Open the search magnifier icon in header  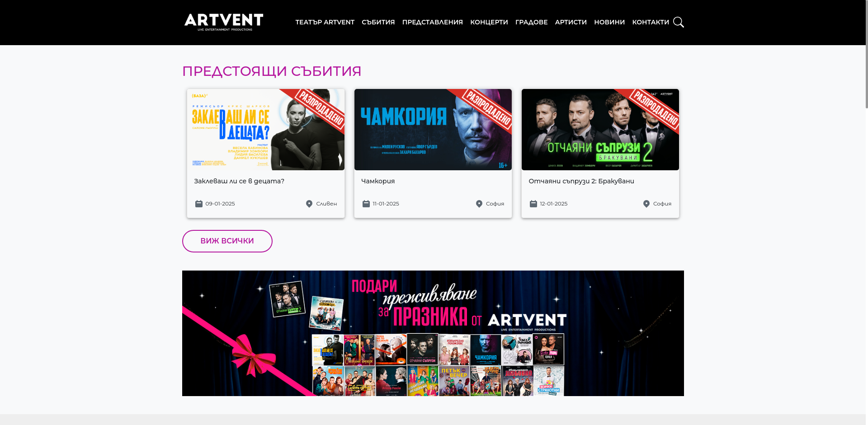point(678,22)
